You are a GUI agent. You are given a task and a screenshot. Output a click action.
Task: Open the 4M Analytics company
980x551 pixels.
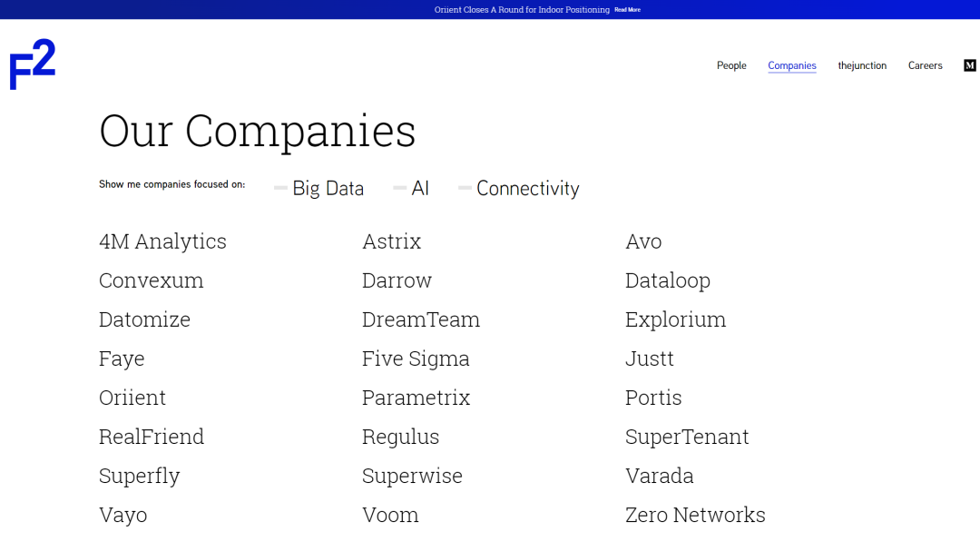(162, 241)
